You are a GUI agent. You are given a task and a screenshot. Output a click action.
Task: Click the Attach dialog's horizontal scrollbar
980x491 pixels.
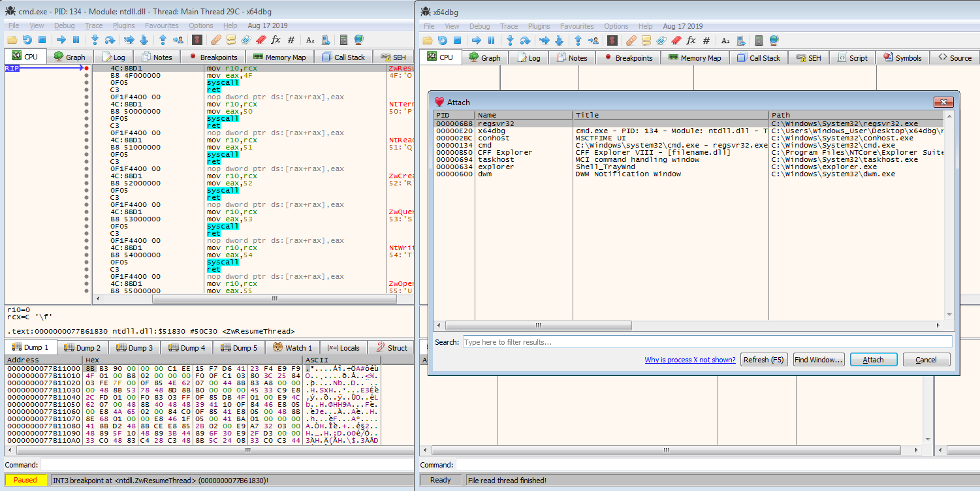(x=538, y=325)
